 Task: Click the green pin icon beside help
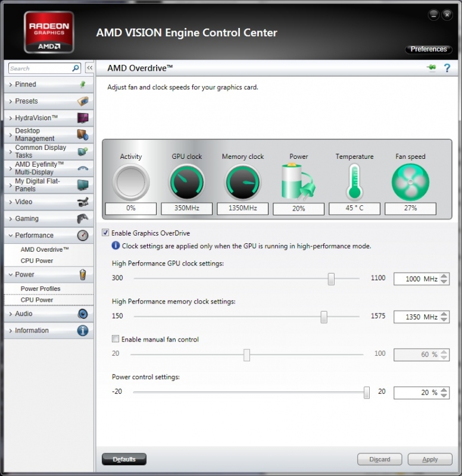(432, 68)
